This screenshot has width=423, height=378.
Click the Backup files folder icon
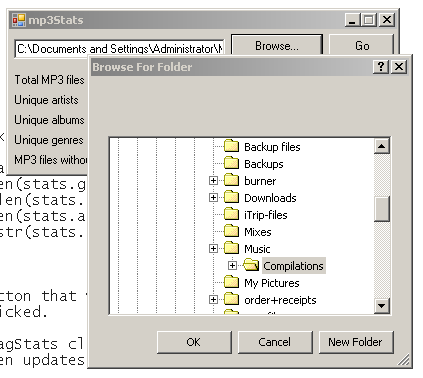tap(231, 146)
